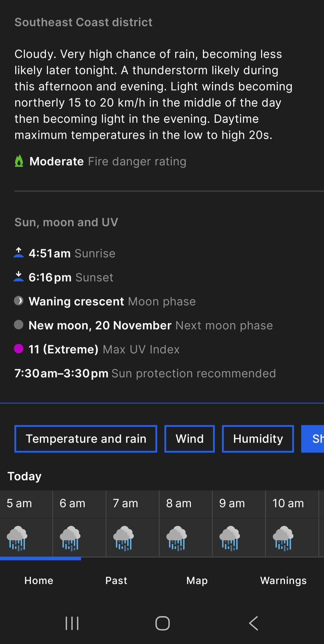Tap the partially visible blue button after Humidity
324x644 pixels.
tap(313, 439)
